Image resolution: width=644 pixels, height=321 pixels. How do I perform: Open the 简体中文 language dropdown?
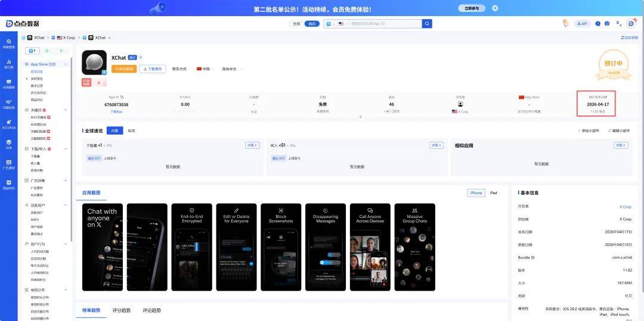click(231, 69)
